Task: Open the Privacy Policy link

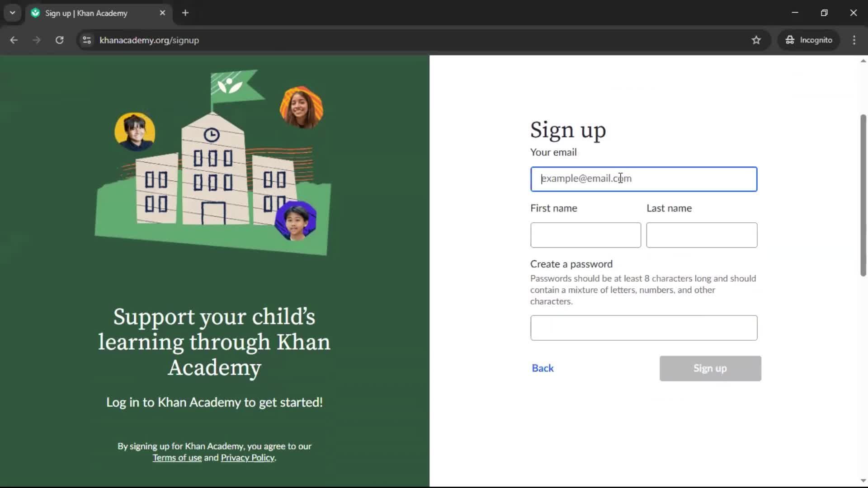Action: (x=247, y=458)
